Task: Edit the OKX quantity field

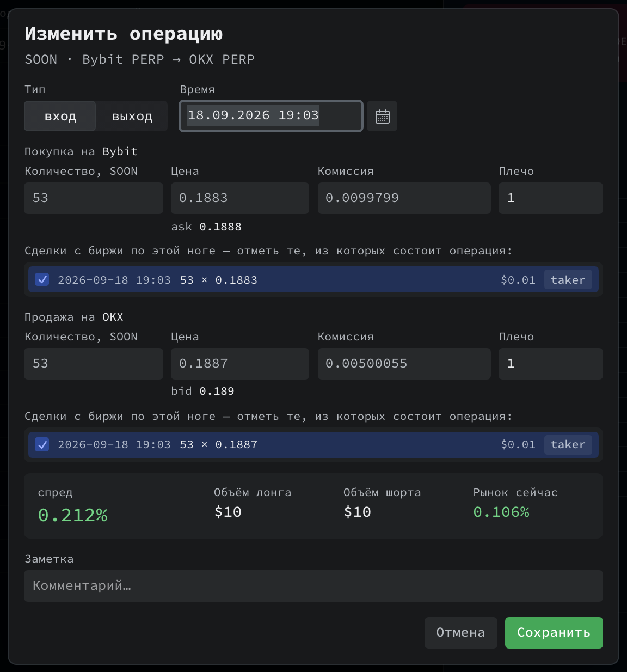Action: [x=94, y=364]
